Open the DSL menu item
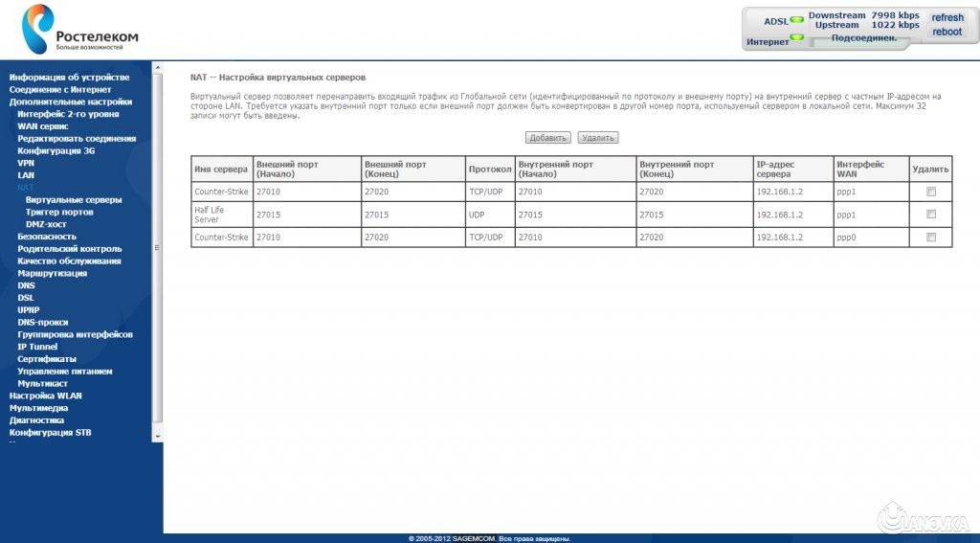Viewport: 980px width, 543px height. (26, 298)
